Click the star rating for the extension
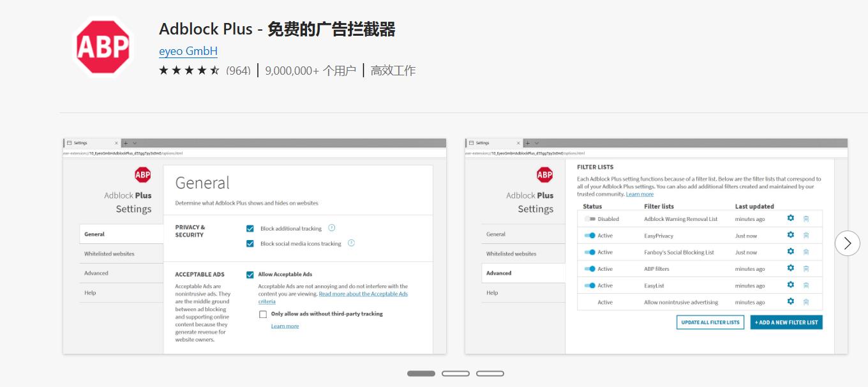This screenshot has height=387, width=868. coord(189,70)
